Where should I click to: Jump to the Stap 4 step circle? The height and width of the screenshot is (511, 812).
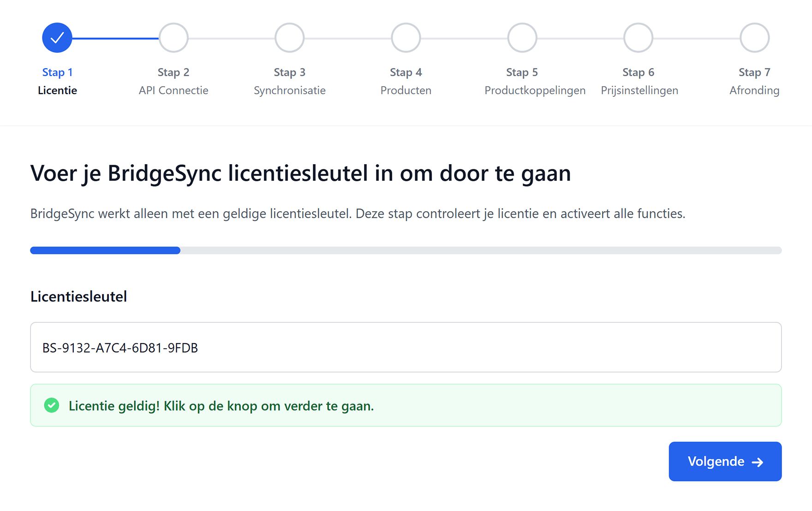click(406, 38)
